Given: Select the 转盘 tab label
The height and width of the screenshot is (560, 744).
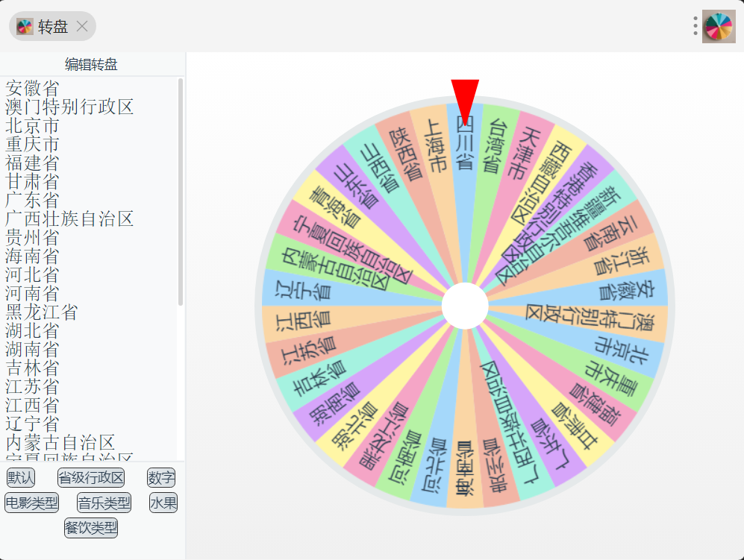Looking at the screenshot, I should pyautogui.click(x=53, y=27).
